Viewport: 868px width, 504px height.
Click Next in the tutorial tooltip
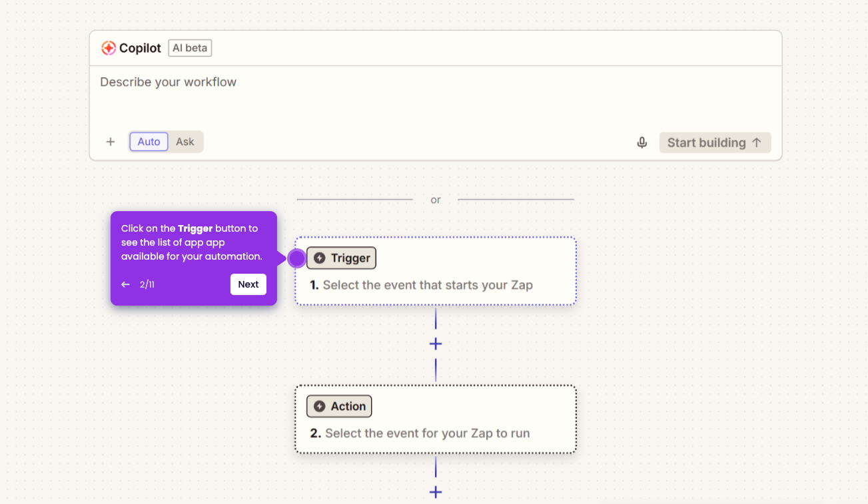tap(248, 284)
